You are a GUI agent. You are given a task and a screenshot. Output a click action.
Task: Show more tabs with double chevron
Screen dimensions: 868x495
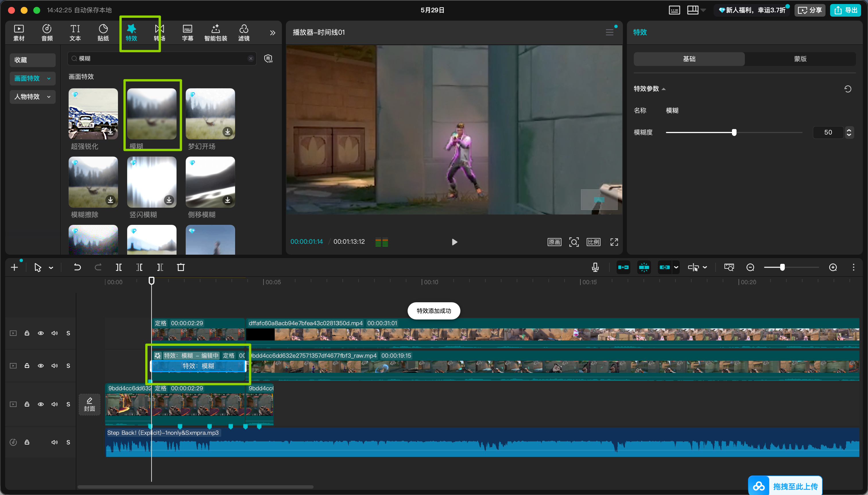click(273, 33)
